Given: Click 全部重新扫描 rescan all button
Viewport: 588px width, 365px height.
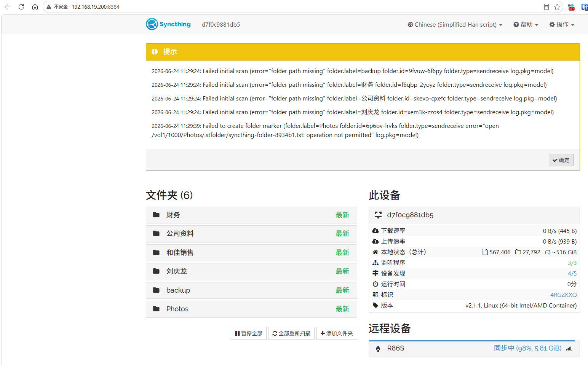Looking at the screenshot, I should pyautogui.click(x=291, y=333).
